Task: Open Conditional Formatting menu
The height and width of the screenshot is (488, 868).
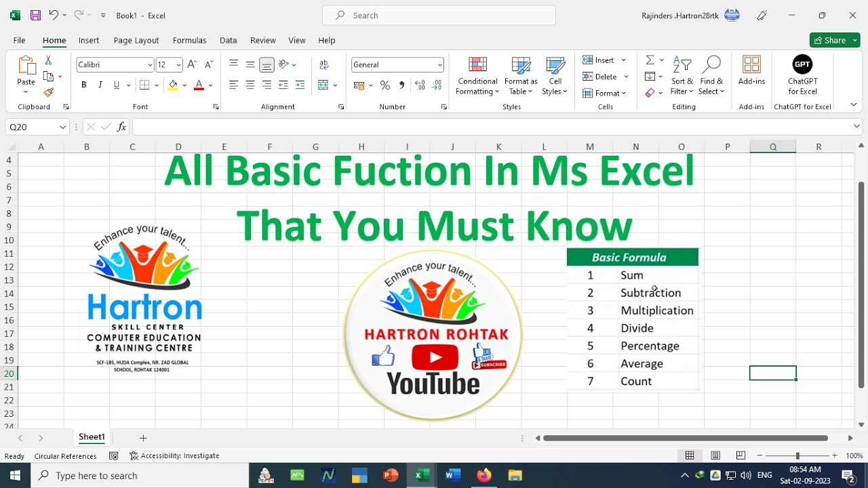Action: pyautogui.click(x=477, y=75)
